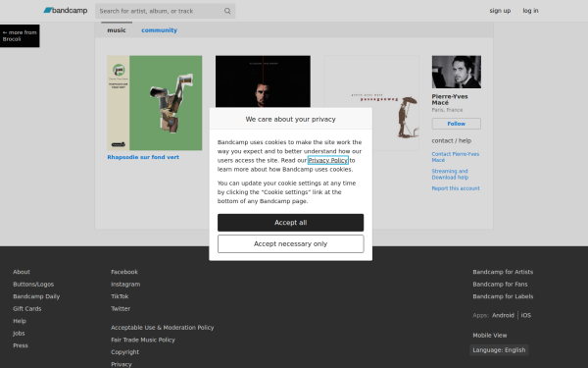
Task: Open the dark portrait album cover
Action: click(x=263, y=81)
